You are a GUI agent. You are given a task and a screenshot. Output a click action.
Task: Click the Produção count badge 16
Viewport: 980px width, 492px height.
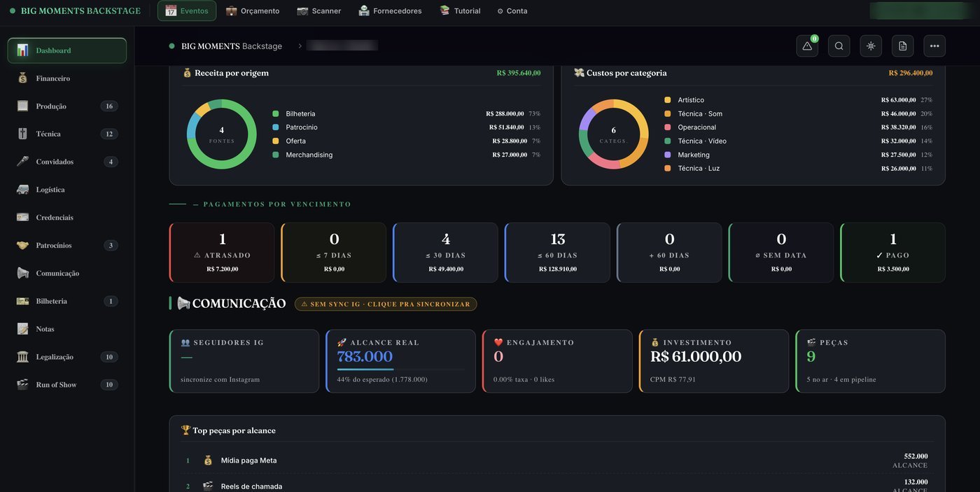click(x=108, y=106)
